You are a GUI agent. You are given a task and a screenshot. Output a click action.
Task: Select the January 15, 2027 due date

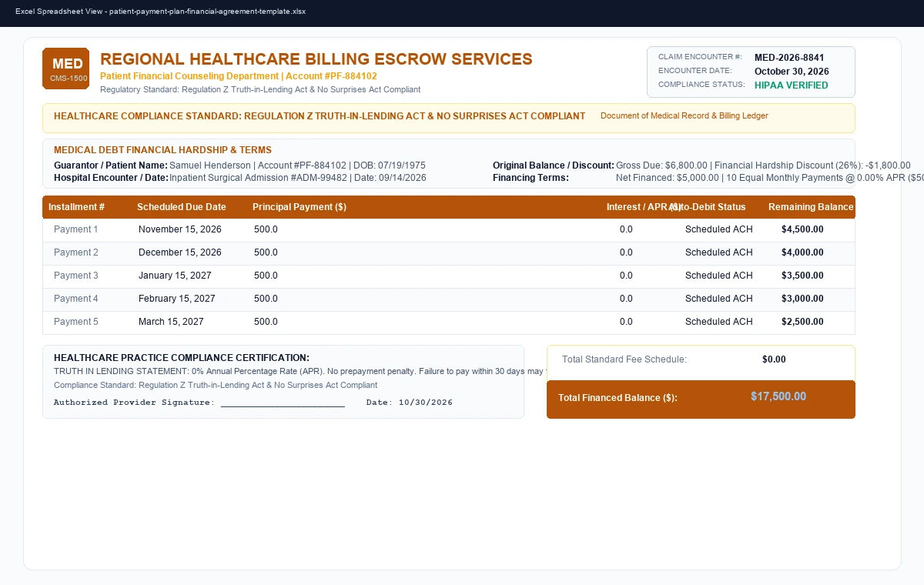[175, 276]
